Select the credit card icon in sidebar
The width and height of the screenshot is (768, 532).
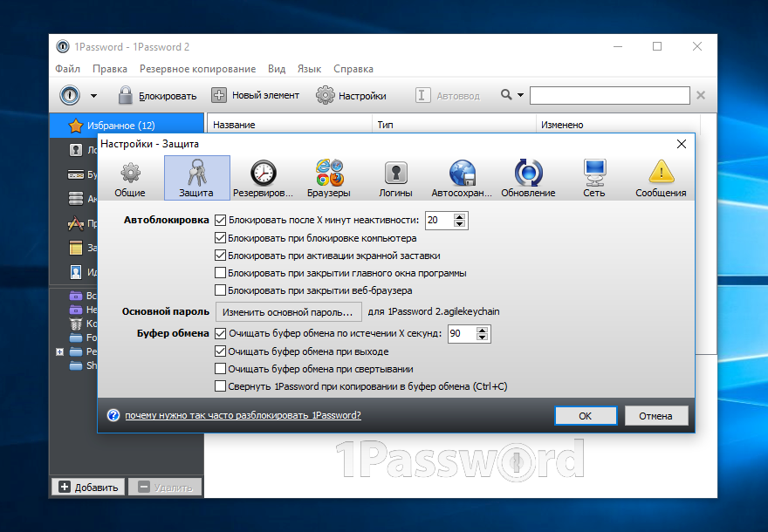[75, 174]
